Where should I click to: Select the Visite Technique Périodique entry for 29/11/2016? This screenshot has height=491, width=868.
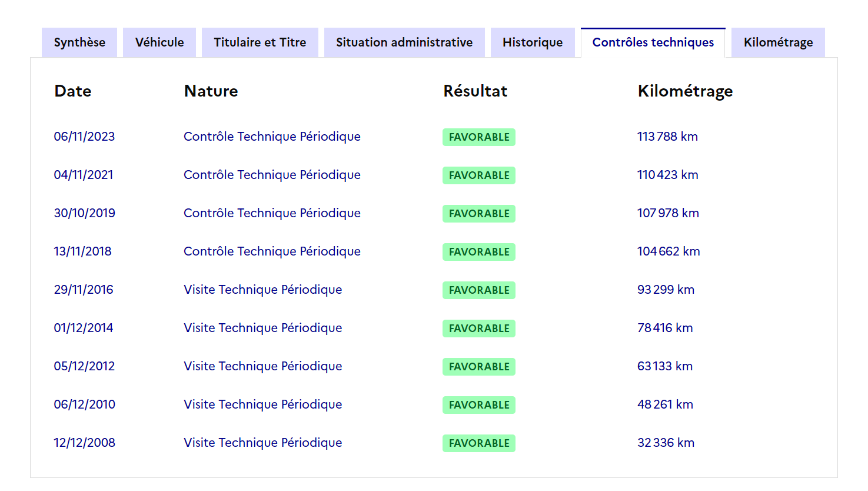262,290
